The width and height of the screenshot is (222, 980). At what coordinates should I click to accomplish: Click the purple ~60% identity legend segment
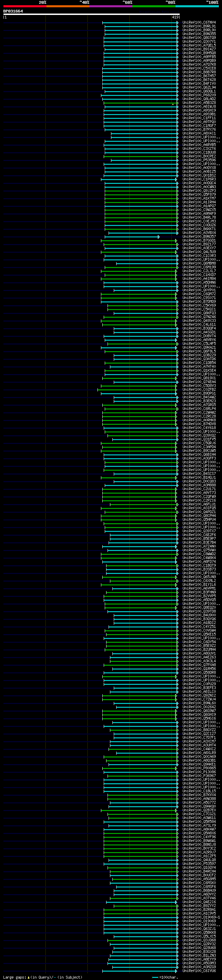pyautogui.click(x=111, y=6)
